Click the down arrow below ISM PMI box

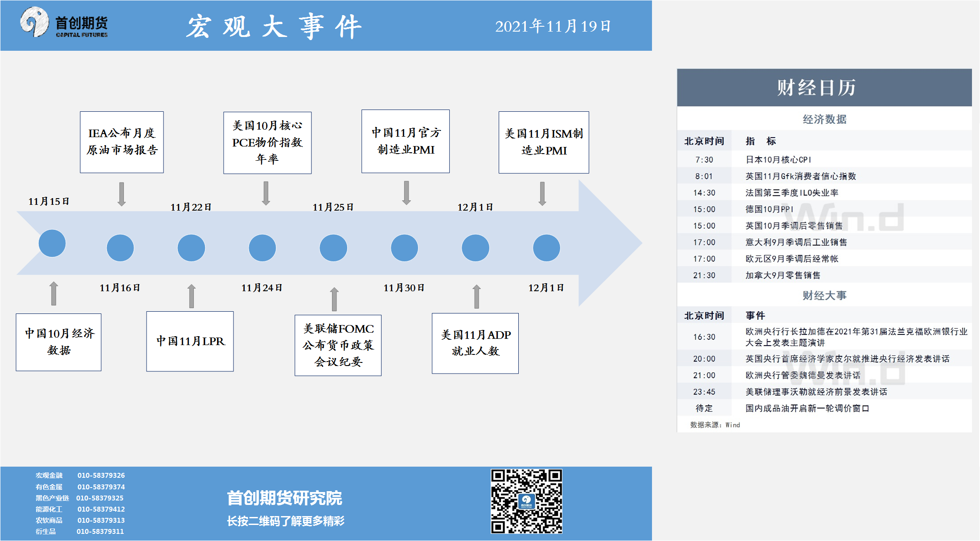click(x=542, y=193)
